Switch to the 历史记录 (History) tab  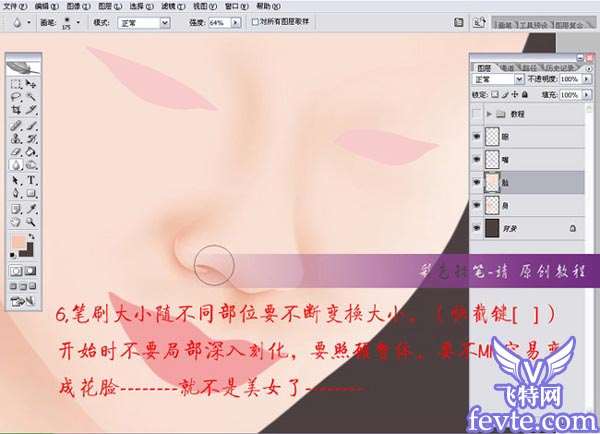click(x=563, y=67)
